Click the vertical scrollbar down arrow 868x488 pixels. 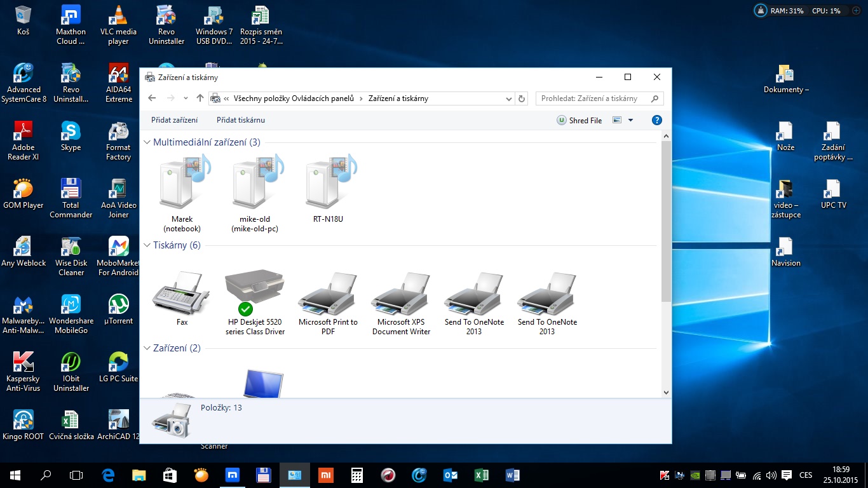coord(666,393)
